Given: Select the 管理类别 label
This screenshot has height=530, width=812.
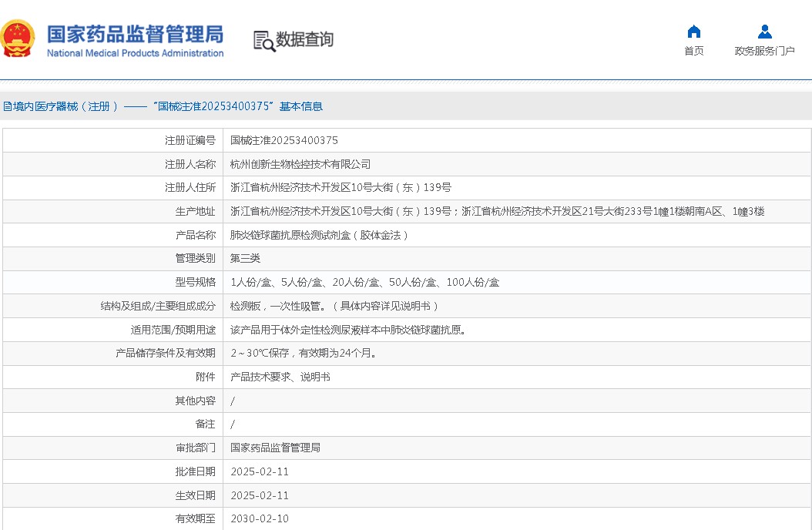Looking at the screenshot, I should pyautogui.click(x=195, y=258).
